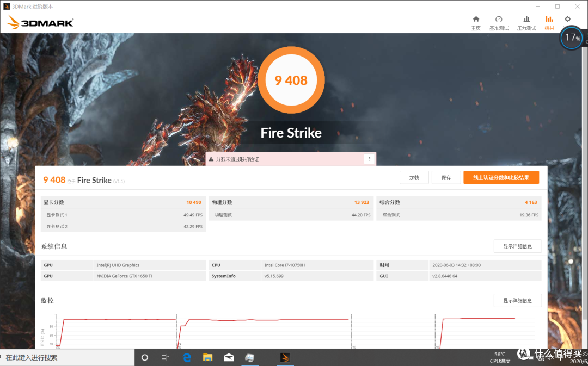Click the 物理分数 13 923 value
The image size is (588, 366).
point(362,202)
